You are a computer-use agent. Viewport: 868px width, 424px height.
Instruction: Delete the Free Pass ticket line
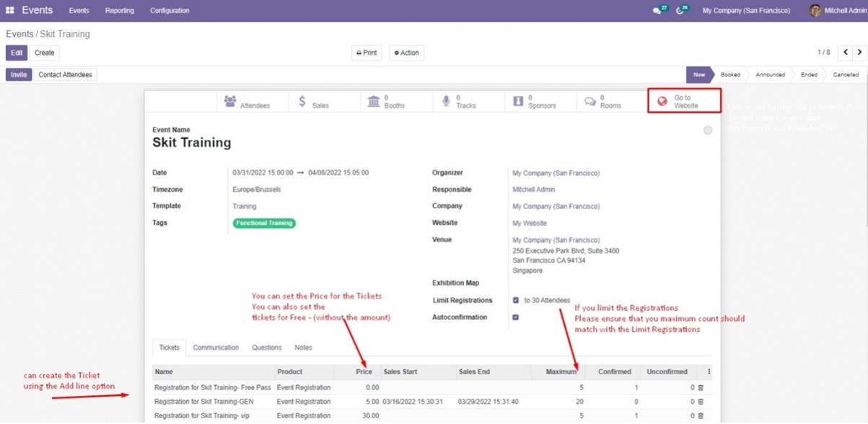pos(701,388)
